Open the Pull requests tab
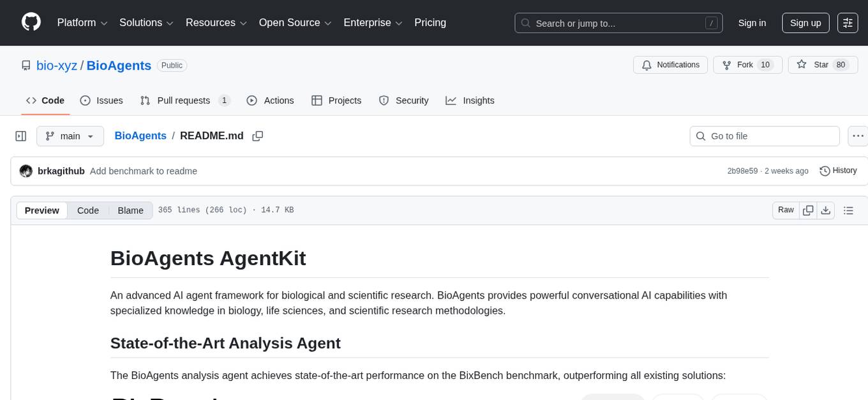The height and width of the screenshot is (400, 868). (x=184, y=100)
